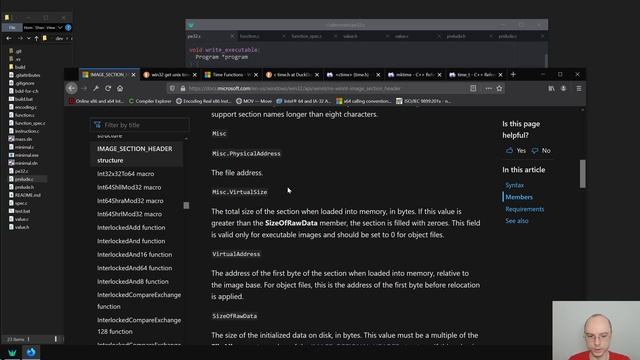
Task: Select build folder in File Explorer
Action: (x=20, y=67)
